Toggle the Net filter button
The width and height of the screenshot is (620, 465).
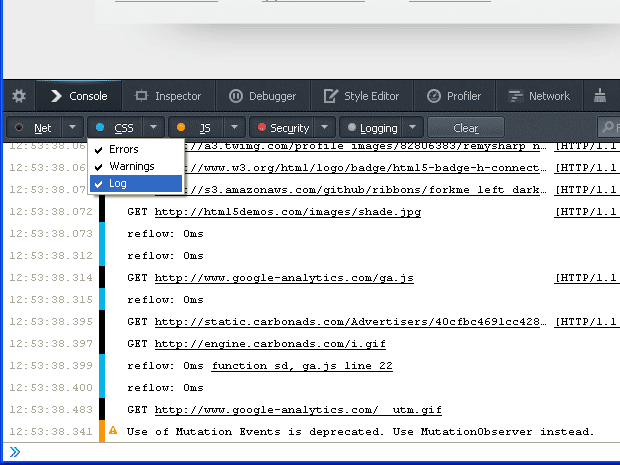pyautogui.click(x=34, y=128)
